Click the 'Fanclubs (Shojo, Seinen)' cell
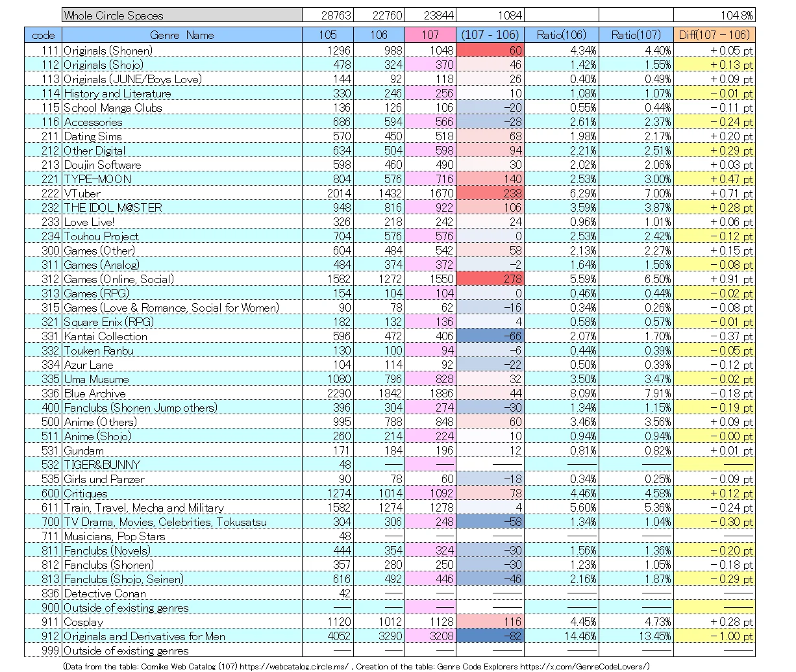This screenshot has width=796, height=672. (182, 579)
